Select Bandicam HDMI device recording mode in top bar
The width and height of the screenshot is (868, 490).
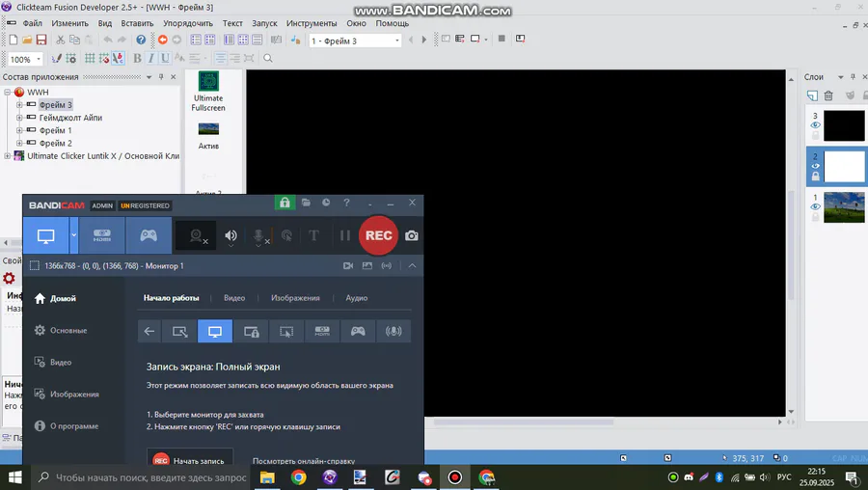pyautogui.click(x=102, y=236)
